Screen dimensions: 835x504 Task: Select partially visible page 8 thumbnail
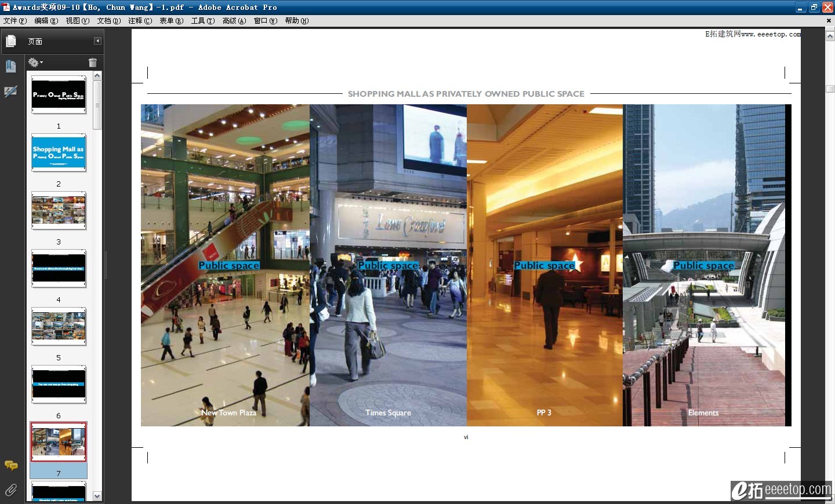[59, 491]
